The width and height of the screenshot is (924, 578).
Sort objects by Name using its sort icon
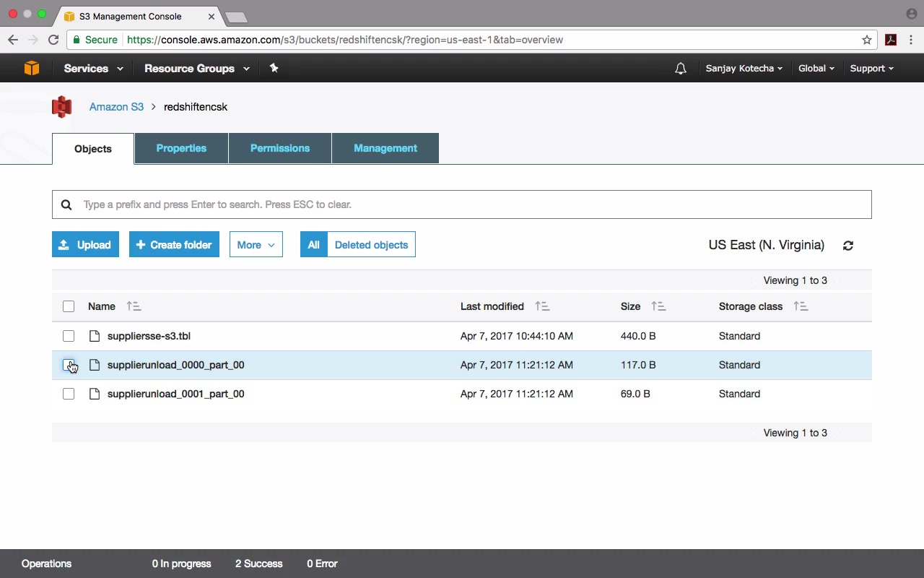[x=134, y=306]
